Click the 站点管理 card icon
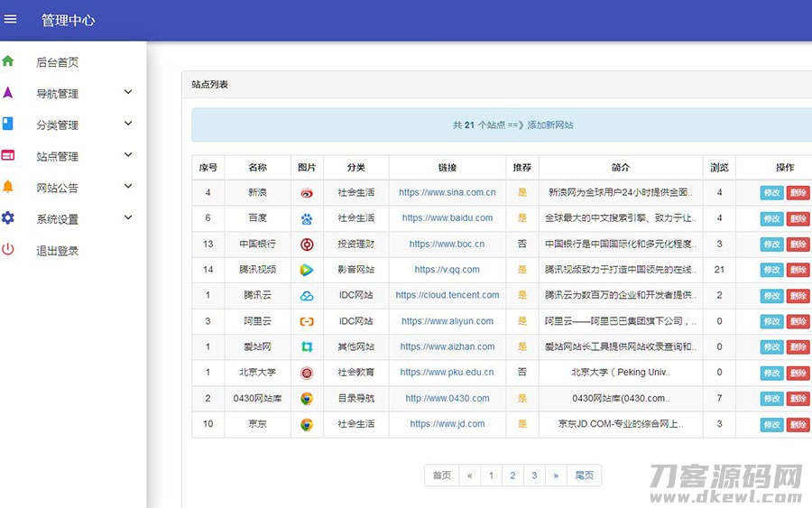The width and height of the screenshot is (812, 508). tap(8, 156)
